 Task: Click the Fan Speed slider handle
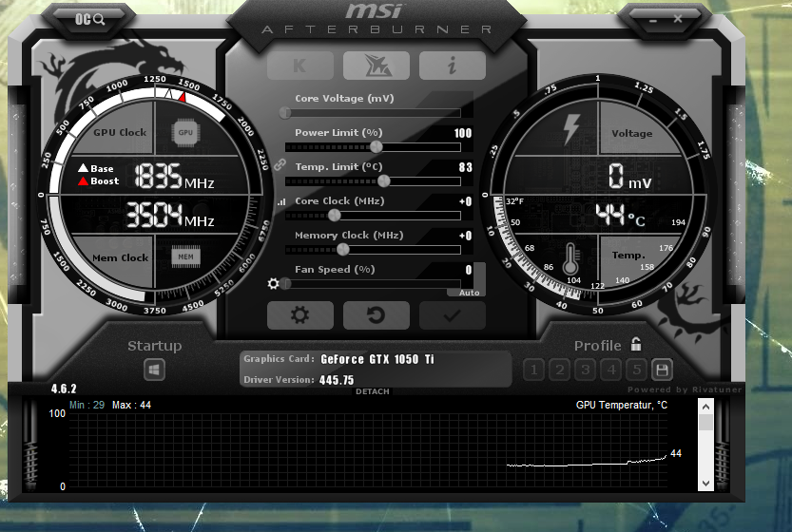click(286, 284)
